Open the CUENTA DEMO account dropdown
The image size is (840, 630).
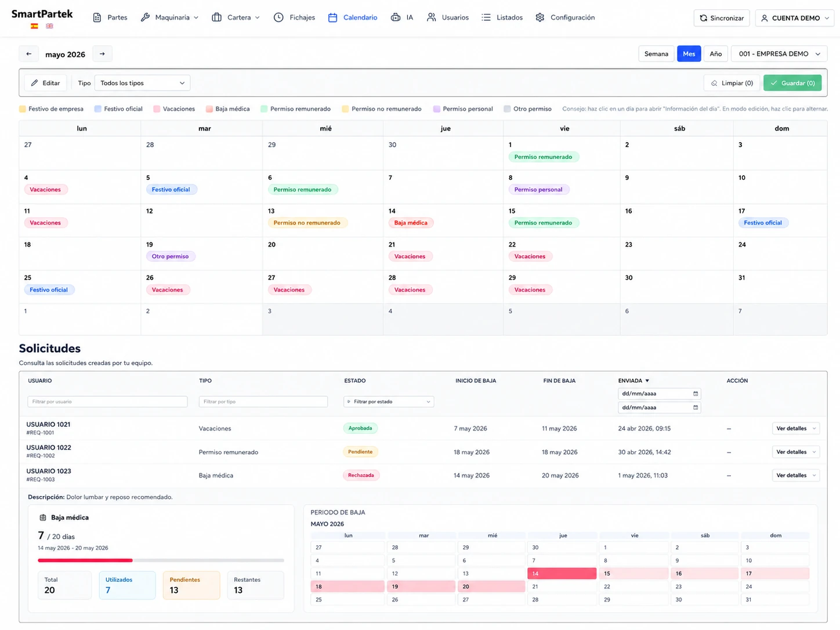point(795,18)
